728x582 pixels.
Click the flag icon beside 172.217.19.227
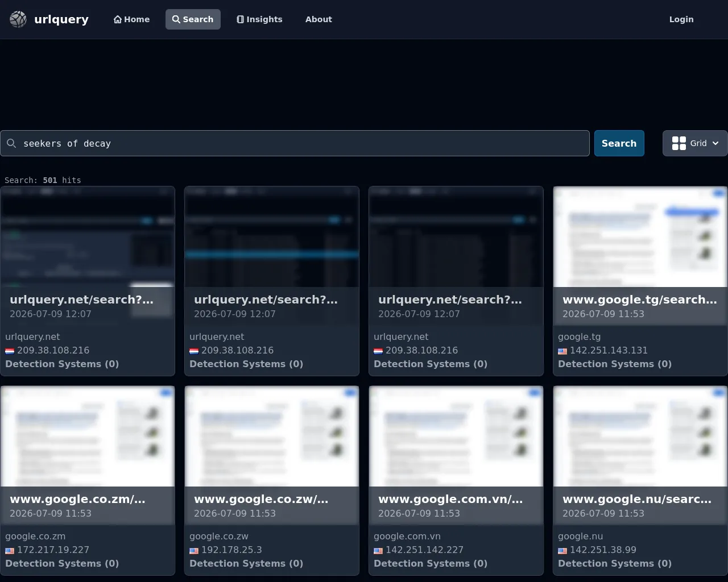pos(10,551)
